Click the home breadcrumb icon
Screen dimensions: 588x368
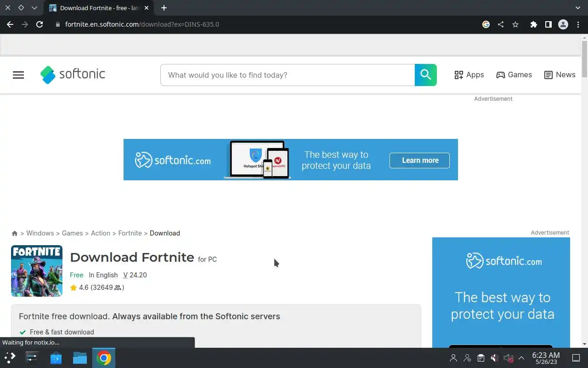15,233
